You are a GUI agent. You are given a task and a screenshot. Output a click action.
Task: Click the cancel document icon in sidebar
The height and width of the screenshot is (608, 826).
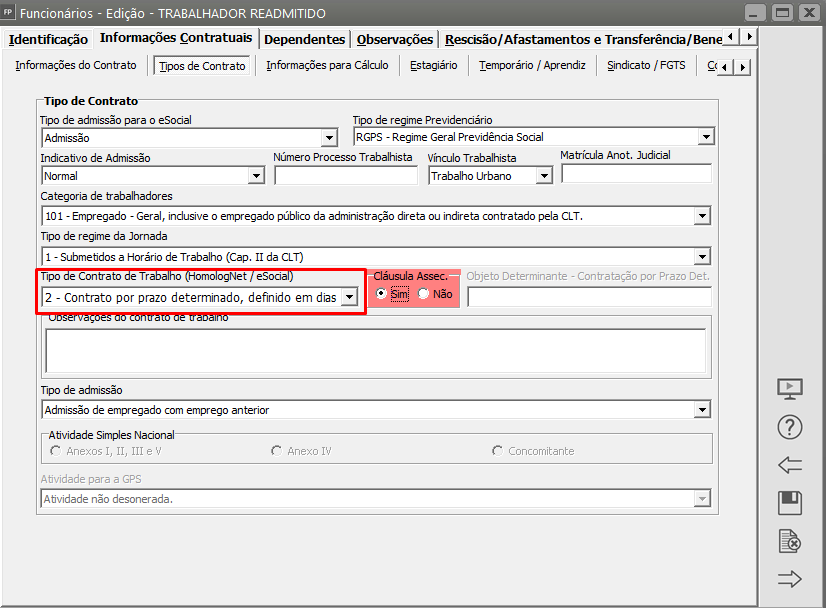pos(790,541)
